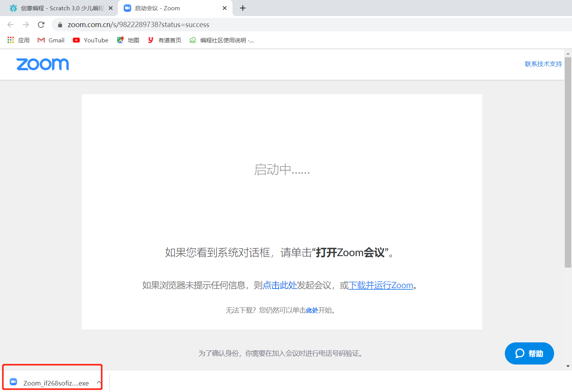Open the downloaded Zoom_if268sofiz exe file
Viewport: 572px width, 392px height.
[x=50, y=383]
